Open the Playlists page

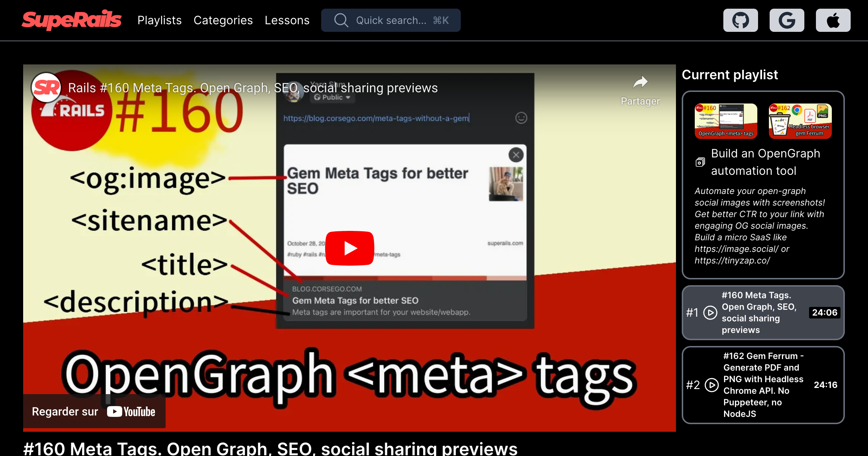click(159, 20)
